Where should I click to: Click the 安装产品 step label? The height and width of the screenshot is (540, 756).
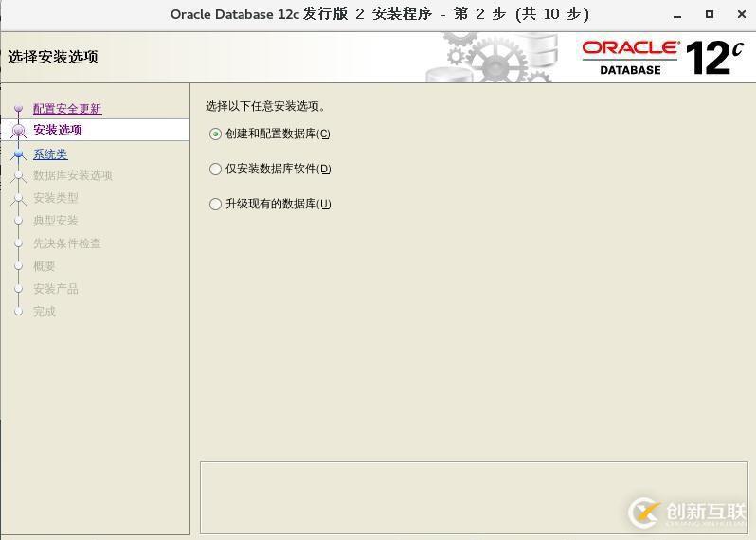[56, 288]
